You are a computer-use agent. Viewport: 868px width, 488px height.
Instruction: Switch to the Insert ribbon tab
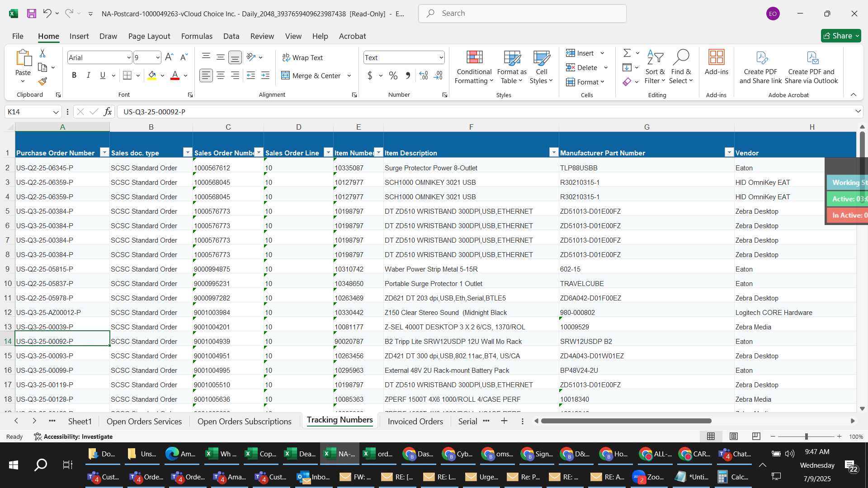click(x=79, y=36)
